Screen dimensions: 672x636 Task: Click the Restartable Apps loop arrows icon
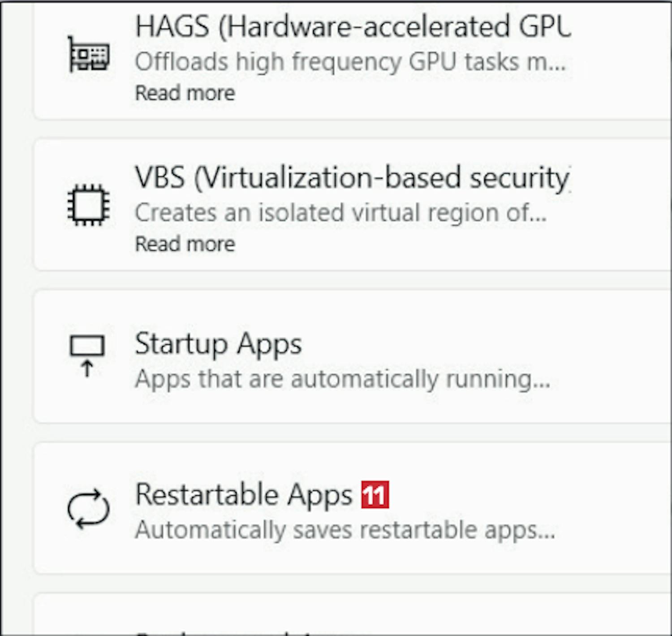tap(88, 508)
